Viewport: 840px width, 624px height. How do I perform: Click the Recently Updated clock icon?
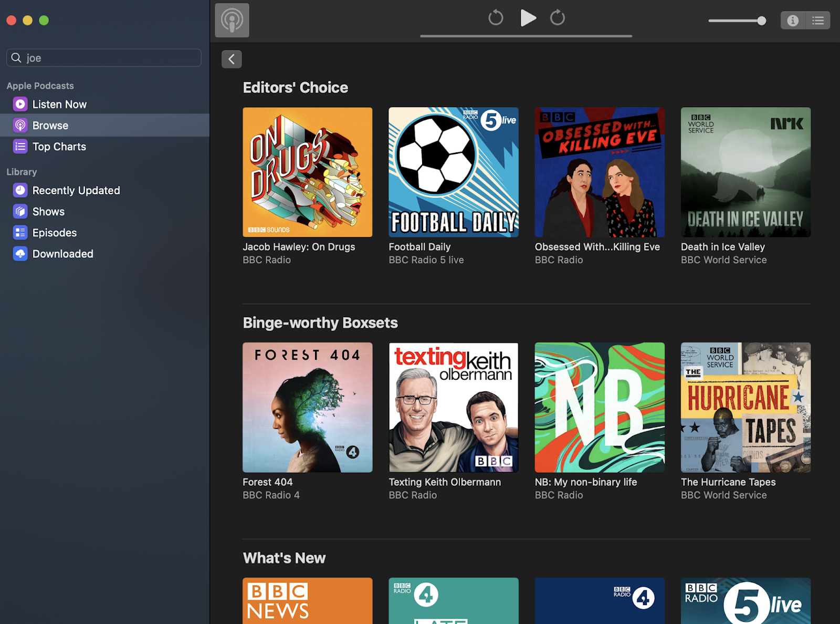(20, 190)
